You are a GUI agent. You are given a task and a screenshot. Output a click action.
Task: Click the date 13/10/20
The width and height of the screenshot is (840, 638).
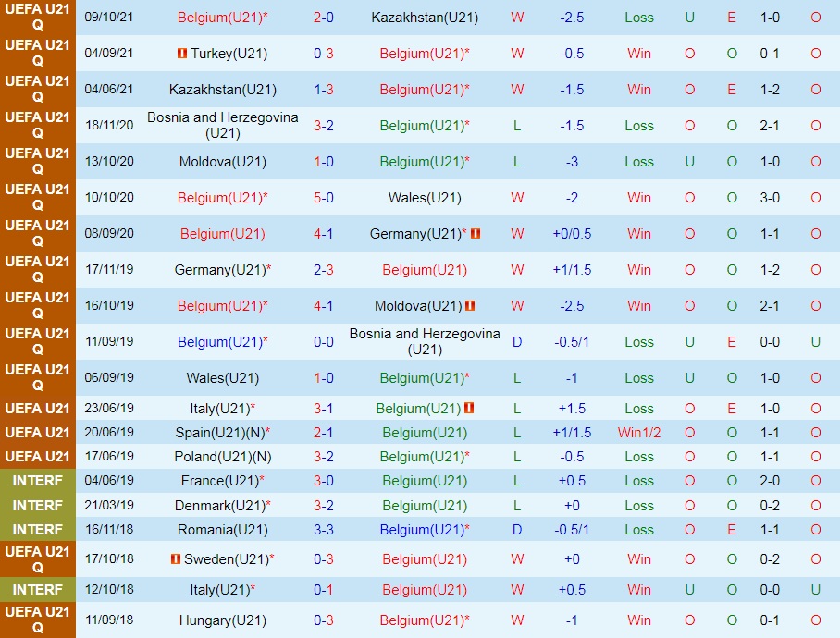[x=109, y=161]
